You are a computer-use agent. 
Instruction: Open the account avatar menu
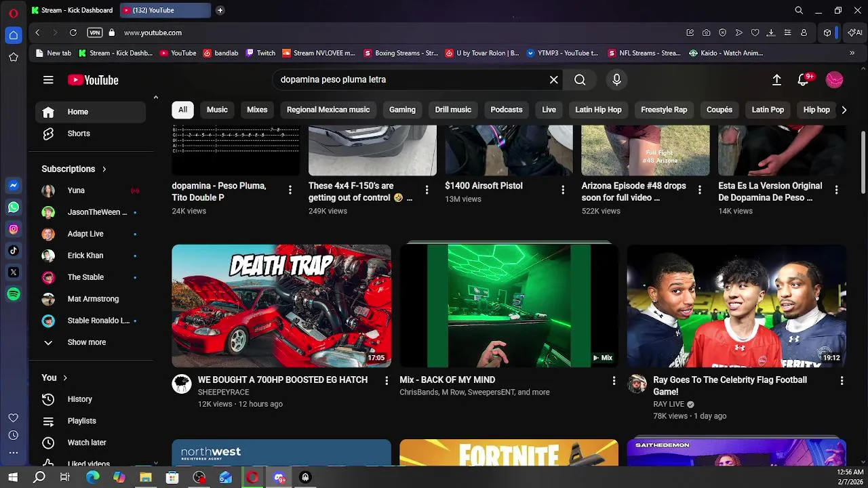(835, 80)
